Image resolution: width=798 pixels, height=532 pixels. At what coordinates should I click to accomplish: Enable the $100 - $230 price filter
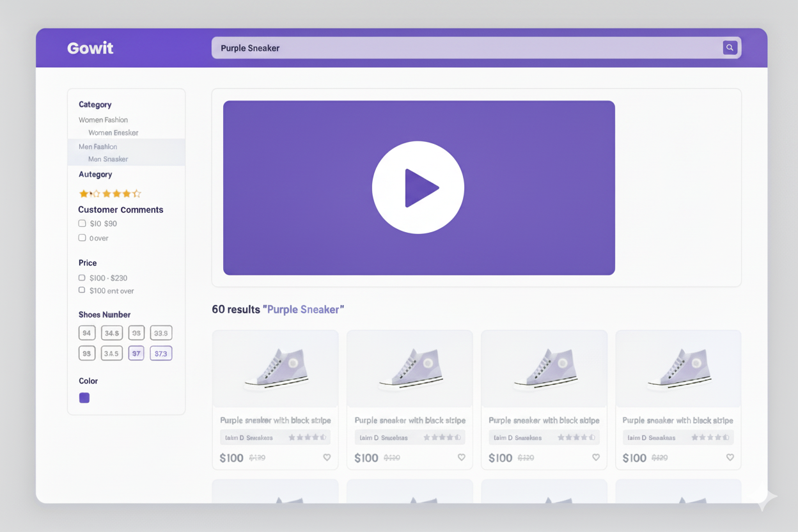pyautogui.click(x=82, y=278)
